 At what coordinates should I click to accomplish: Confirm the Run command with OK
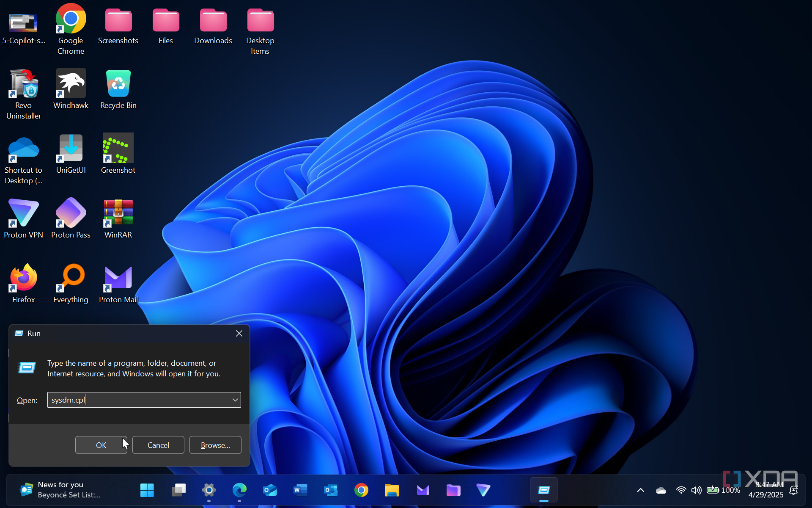[101, 445]
